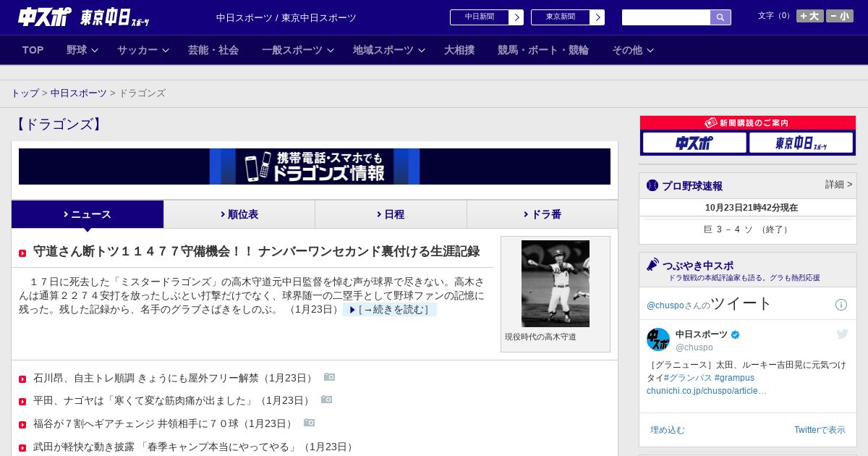Open 競馬・ボート・競輪 section
The height and width of the screenshot is (456, 868).
[543, 50]
